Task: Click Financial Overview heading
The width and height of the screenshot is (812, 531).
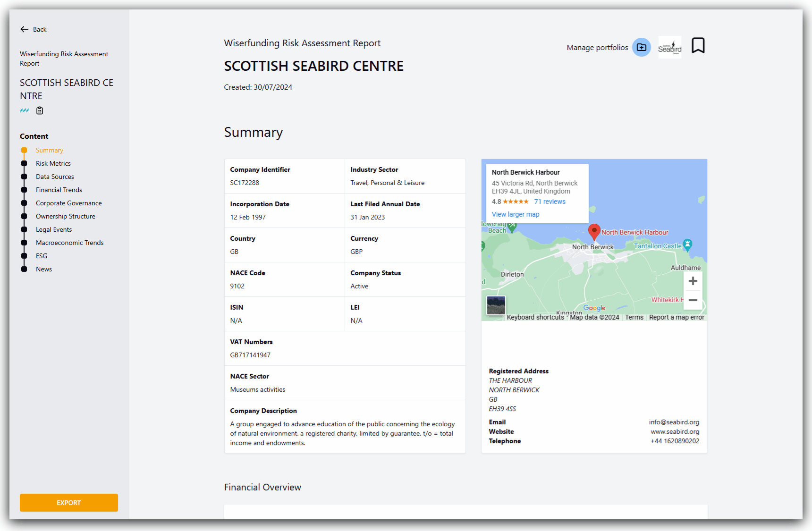Action: 262,487
